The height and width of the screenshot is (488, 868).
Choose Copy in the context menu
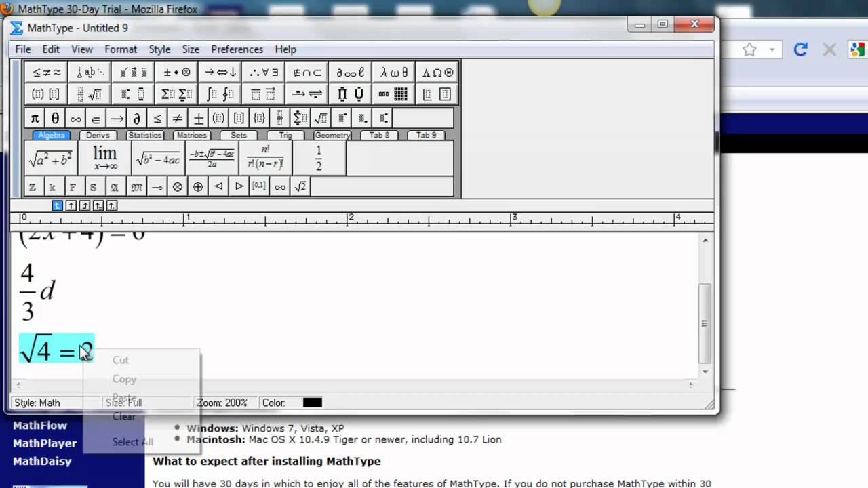coord(124,379)
